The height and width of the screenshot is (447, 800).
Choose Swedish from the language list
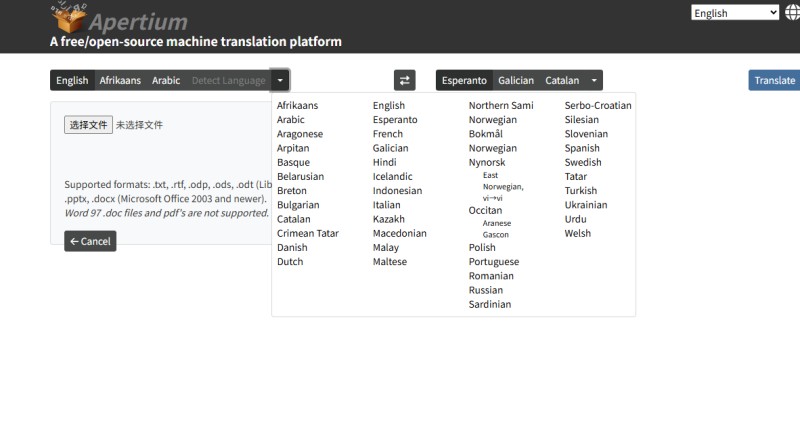583,162
